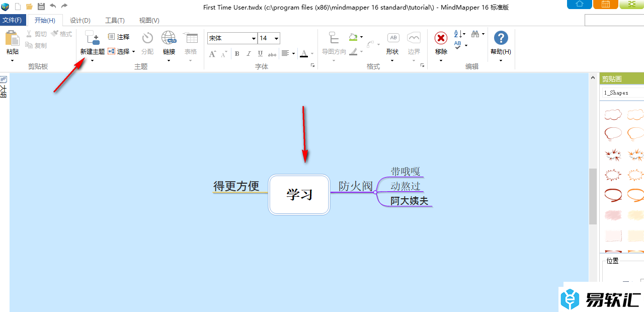Save the map with the floppy disk icon
The image size is (644, 312).
click(x=41, y=6)
